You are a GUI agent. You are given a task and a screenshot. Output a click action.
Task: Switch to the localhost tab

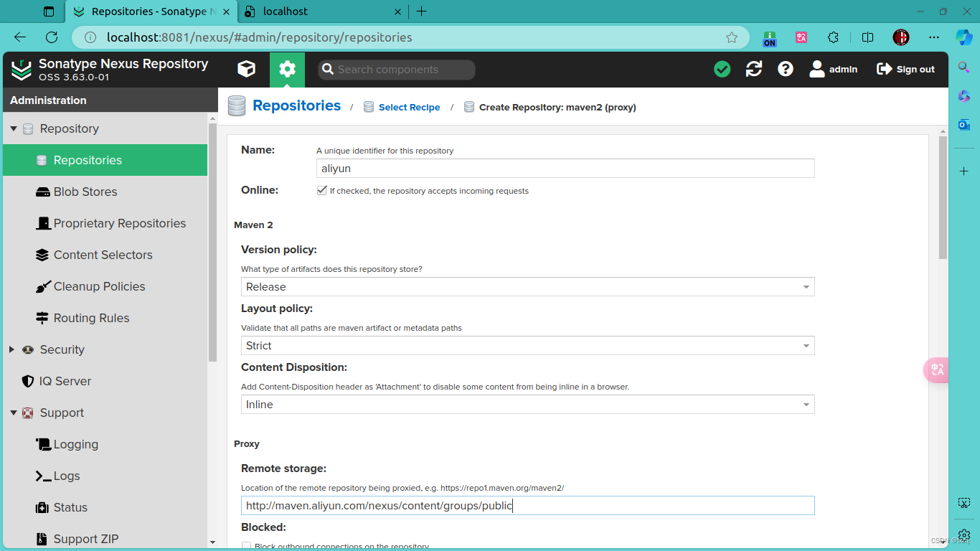(x=323, y=11)
